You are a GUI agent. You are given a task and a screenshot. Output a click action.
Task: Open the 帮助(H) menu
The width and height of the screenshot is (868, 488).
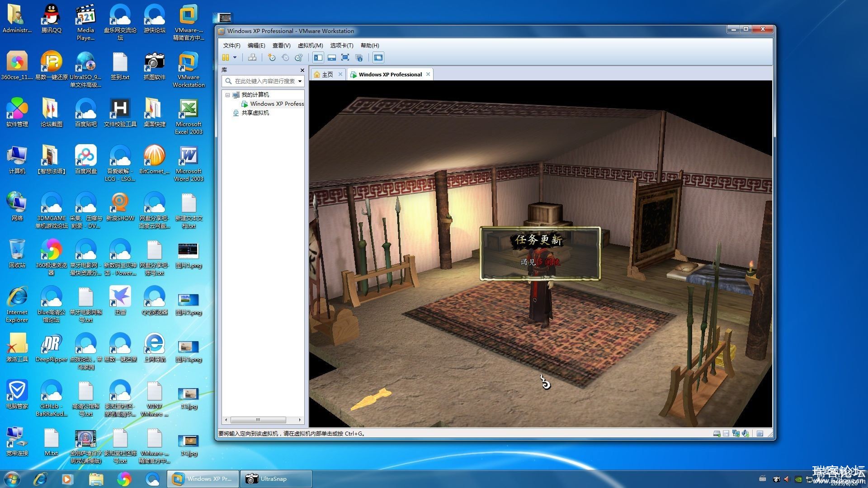point(370,45)
